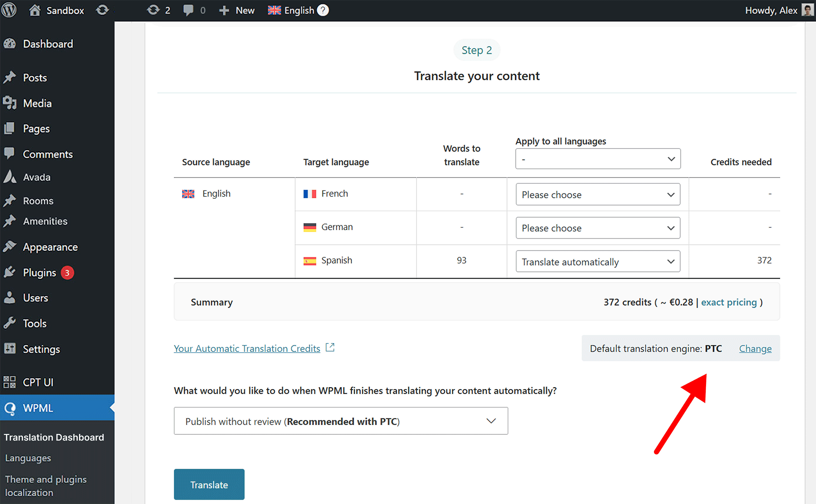Open the comments bubble icon showing 0
Screen dimensions: 816x504
click(x=188, y=10)
